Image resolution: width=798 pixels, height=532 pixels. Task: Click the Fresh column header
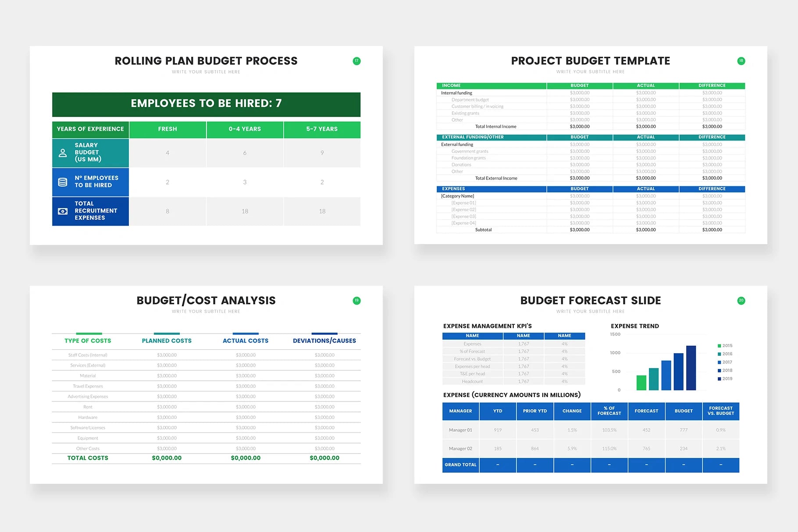[167, 129]
